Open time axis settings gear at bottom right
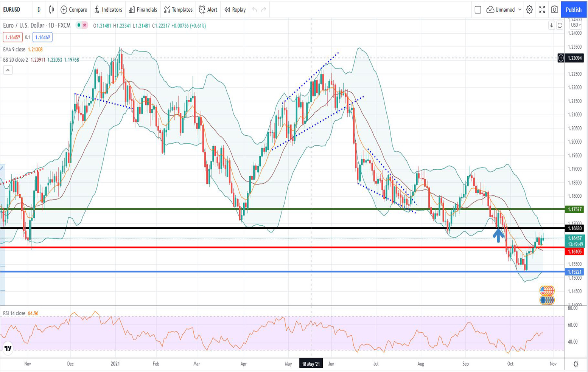This screenshot has width=588, height=372. coord(576,364)
